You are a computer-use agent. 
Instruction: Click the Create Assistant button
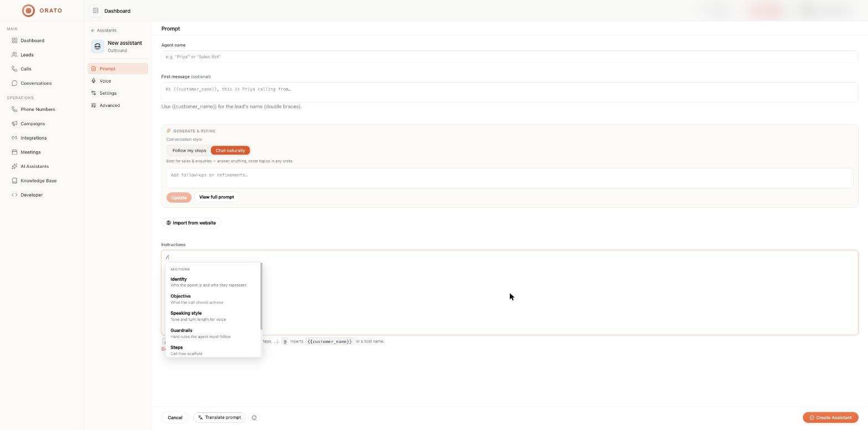pyautogui.click(x=830, y=418)
